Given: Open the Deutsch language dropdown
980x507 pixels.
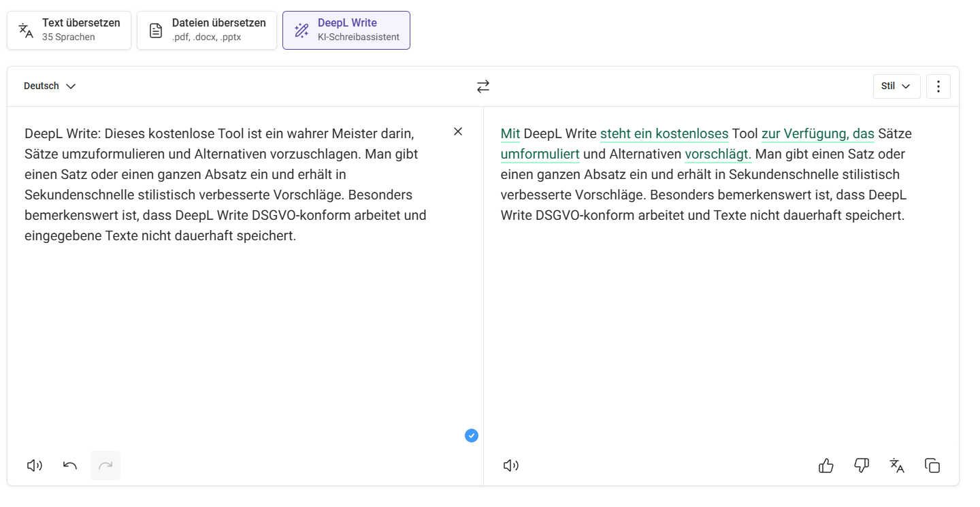Looking at the screenshot, I should click(x=50, y=86).
